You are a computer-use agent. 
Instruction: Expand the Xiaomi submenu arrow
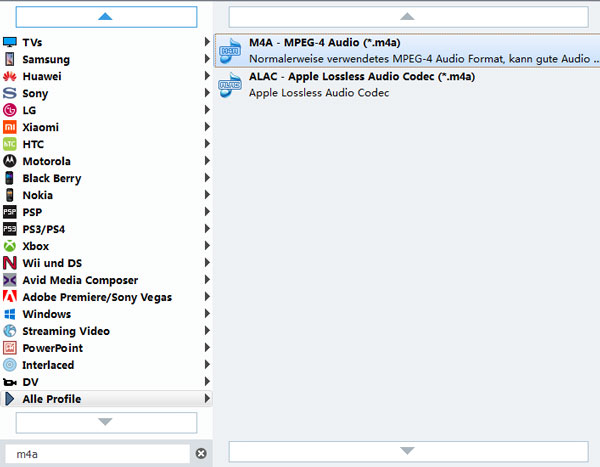(207, 127)
